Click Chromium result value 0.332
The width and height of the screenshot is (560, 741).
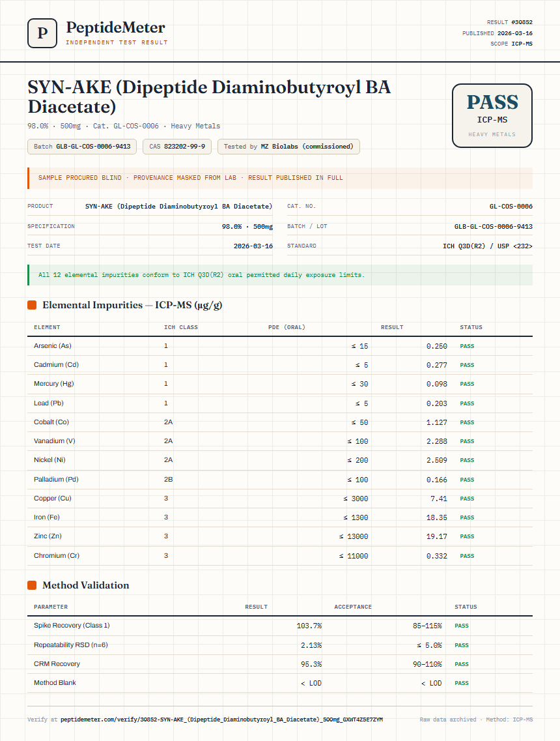[x=437, y=556]
